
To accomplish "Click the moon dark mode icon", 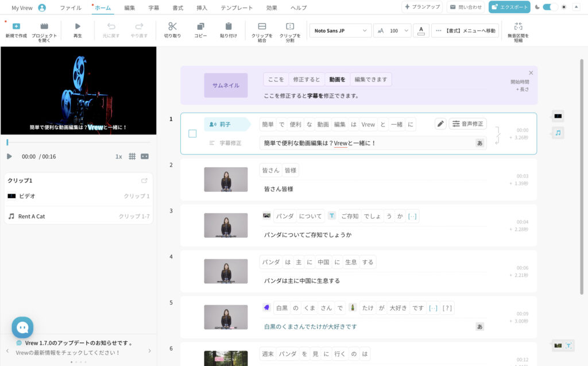I will point(537,7).
